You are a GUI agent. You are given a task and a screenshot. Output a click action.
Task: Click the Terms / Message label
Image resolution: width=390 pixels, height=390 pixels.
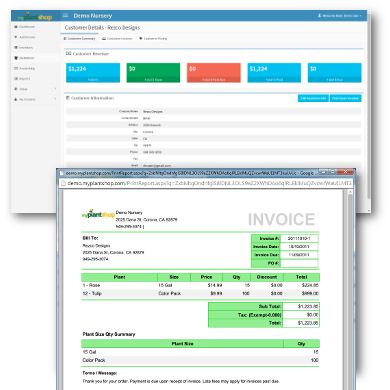(100, 373)
